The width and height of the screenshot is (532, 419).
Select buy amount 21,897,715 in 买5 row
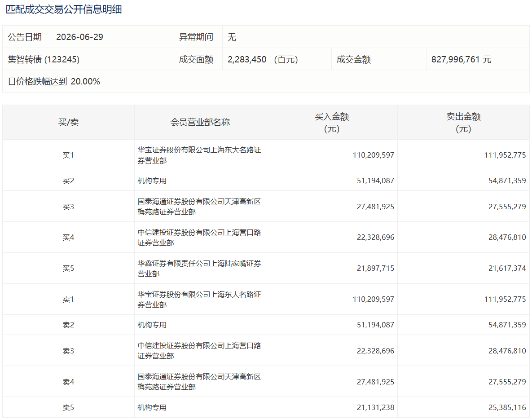(x=375, y=268)
